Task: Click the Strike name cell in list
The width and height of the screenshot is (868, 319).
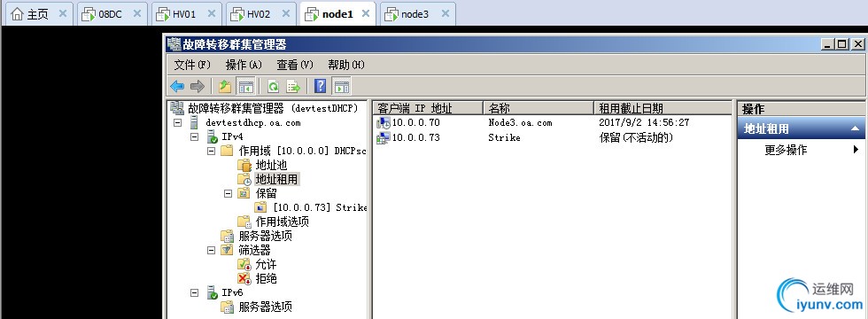Action: click(x=504, y=137)
